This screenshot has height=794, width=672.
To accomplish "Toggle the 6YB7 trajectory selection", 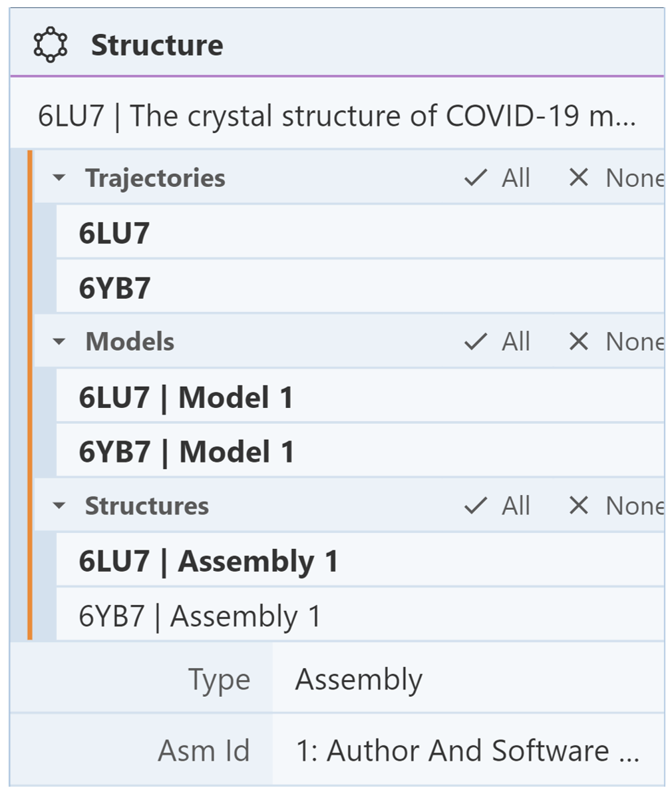I will pyautogui.click(x=114, y=288).
